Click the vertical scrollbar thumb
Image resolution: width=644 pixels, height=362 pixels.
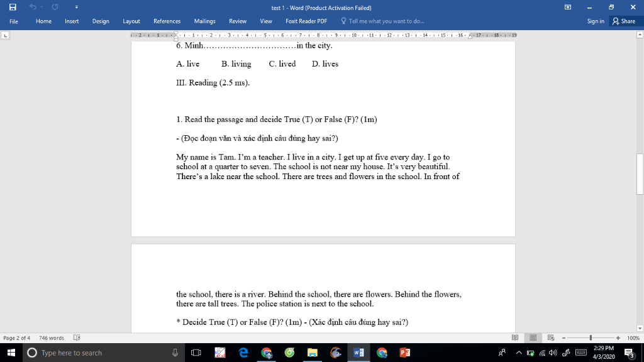pyautogui.click(x=640, y=174)
